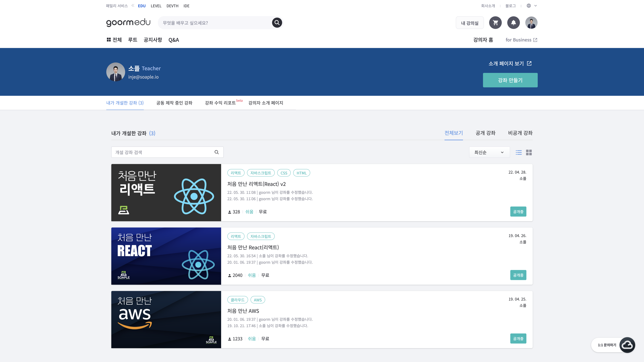Click the 공개중 badge for 처음 만난 React(리액트)
This screenshot has height=362, width=644.
pos(518,275)
